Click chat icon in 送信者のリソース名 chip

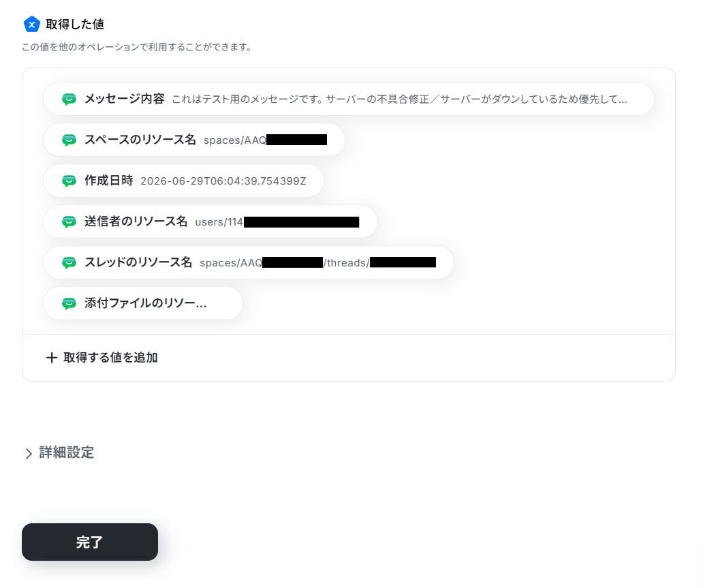69,221
